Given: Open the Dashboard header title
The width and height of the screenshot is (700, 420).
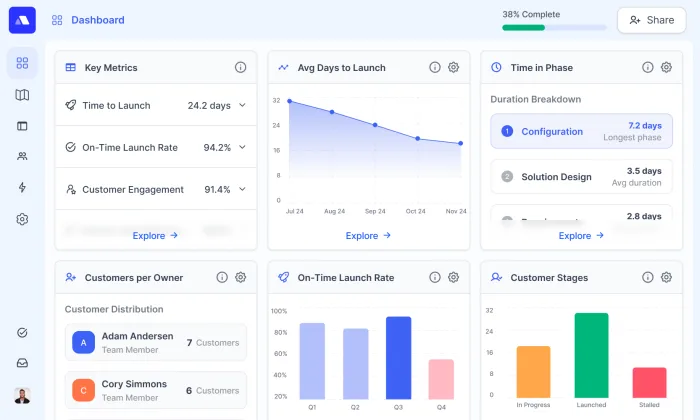Looking at the screenshot, I should 98,20.
